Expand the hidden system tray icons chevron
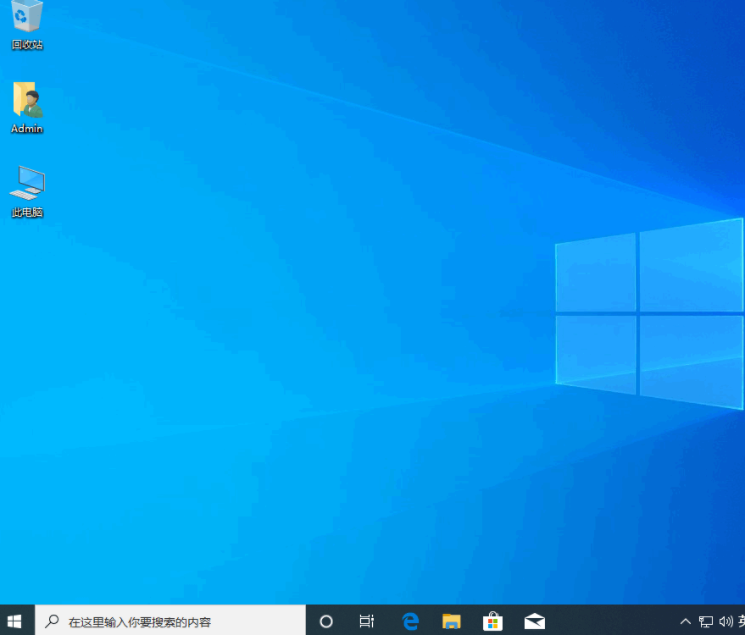 [686, 621]
